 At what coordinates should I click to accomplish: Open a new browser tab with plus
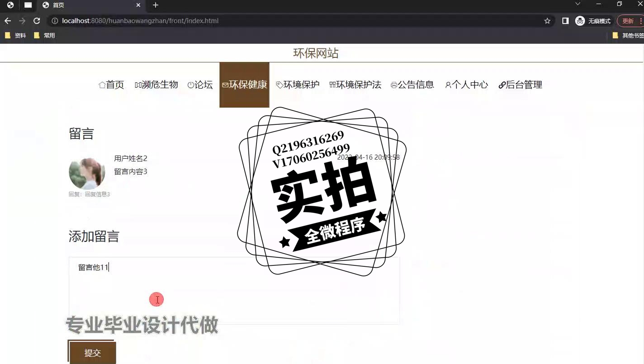pos(156,5)
